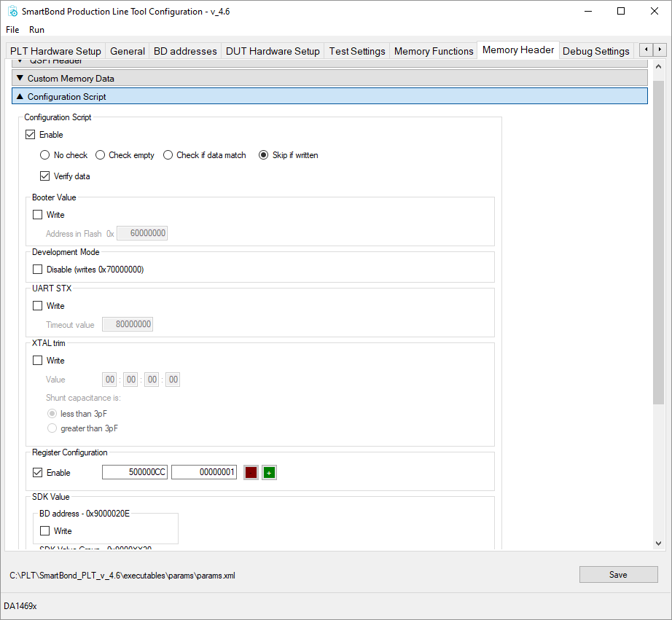672x620 pixels.
Task: Click the greater than 3pF radio button
Action: 52,428
